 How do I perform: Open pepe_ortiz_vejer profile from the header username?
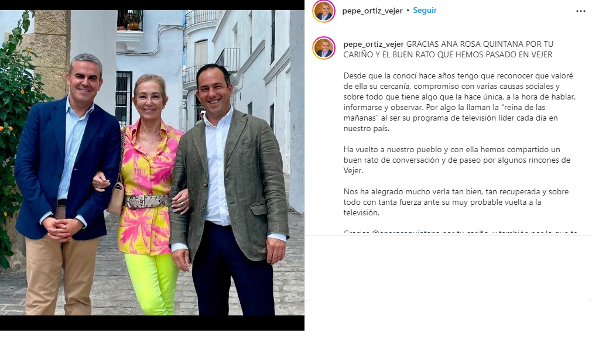pos(372,11)
